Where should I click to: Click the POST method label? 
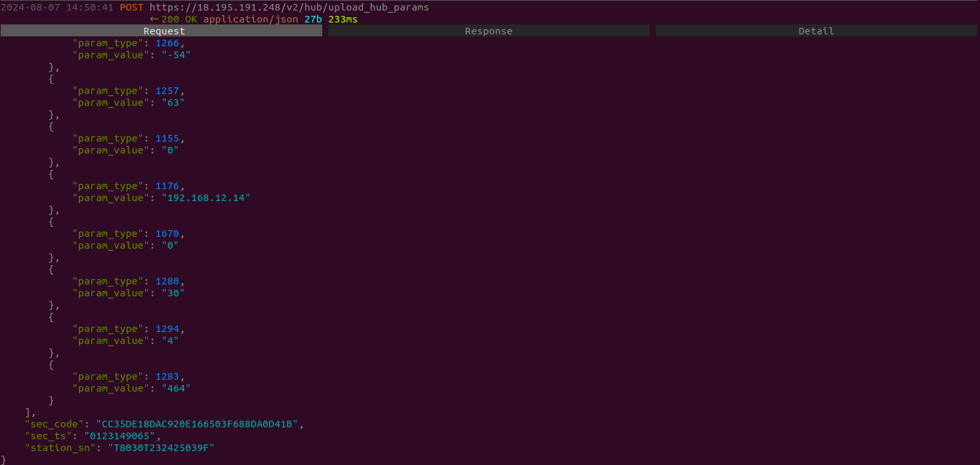(132, 8)
